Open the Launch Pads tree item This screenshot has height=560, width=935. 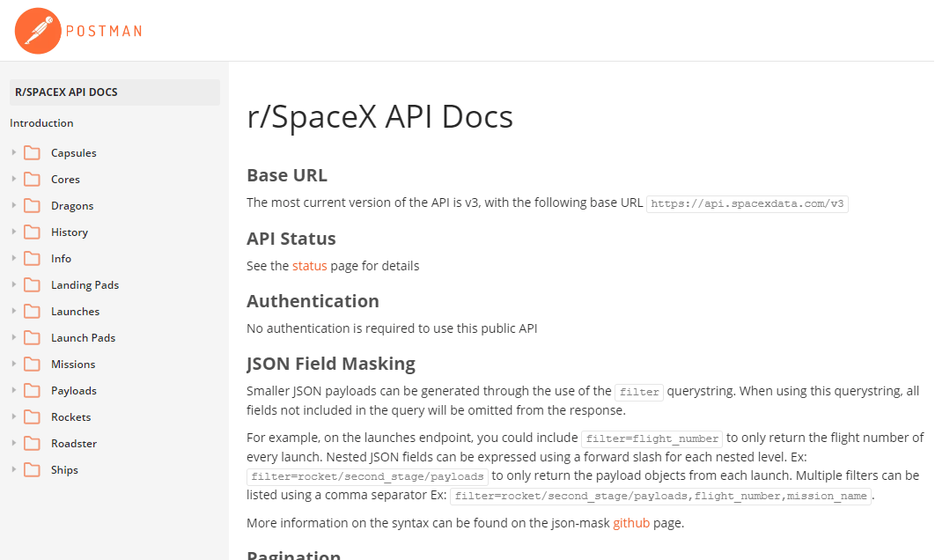(83, 338)
